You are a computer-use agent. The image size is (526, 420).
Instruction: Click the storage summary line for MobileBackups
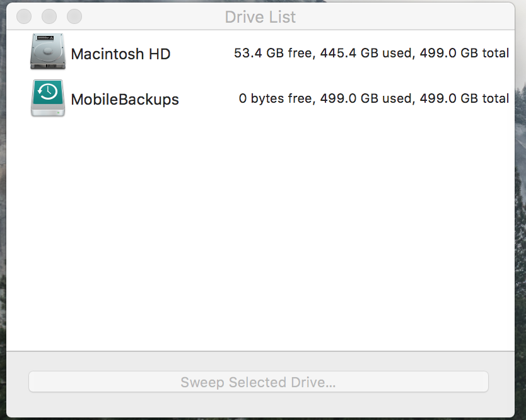[x=373, y=98]
